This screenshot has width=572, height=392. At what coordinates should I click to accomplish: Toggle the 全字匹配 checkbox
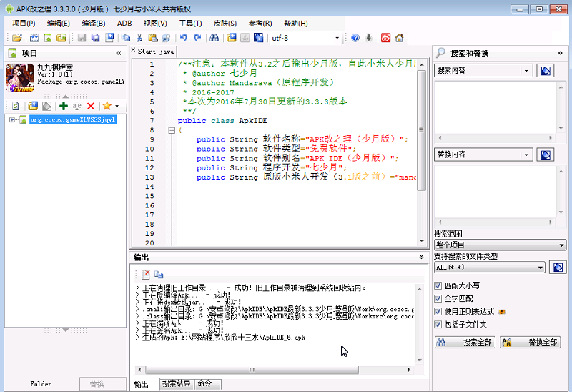439,298
